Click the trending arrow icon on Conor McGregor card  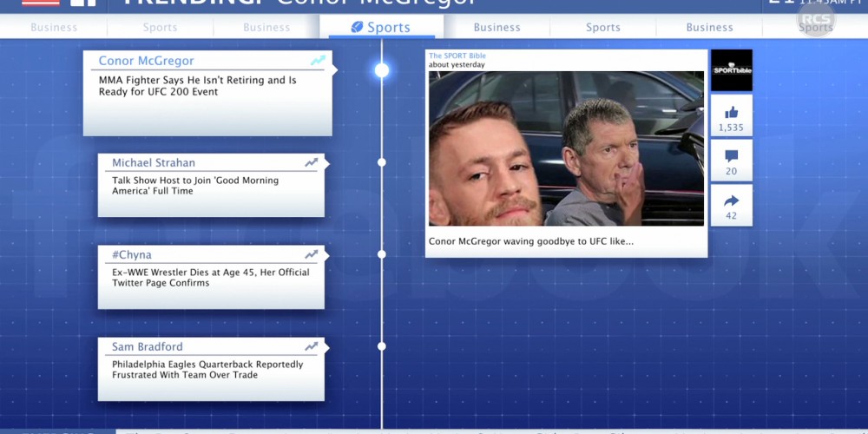pyautogui.click(x=318, y=61)
